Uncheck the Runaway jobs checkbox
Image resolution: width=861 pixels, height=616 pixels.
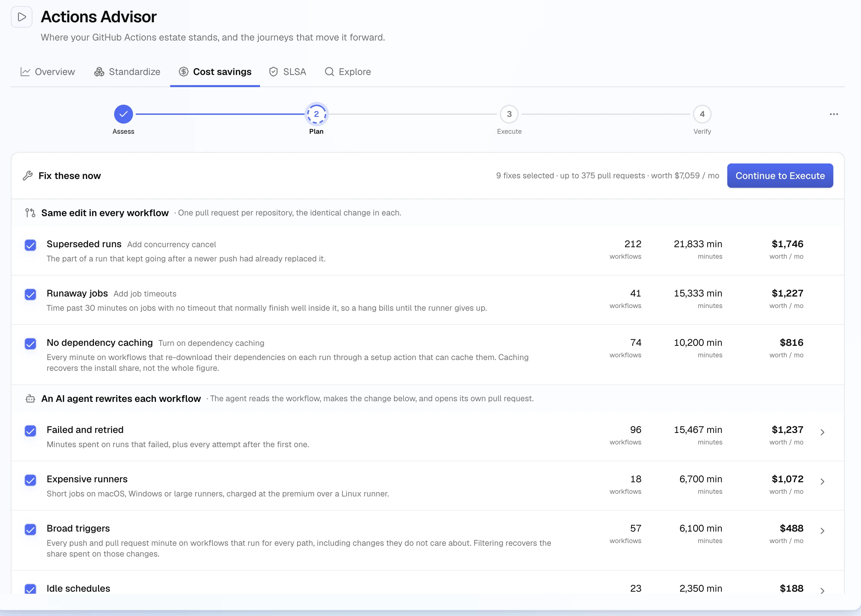pos(30,295)
